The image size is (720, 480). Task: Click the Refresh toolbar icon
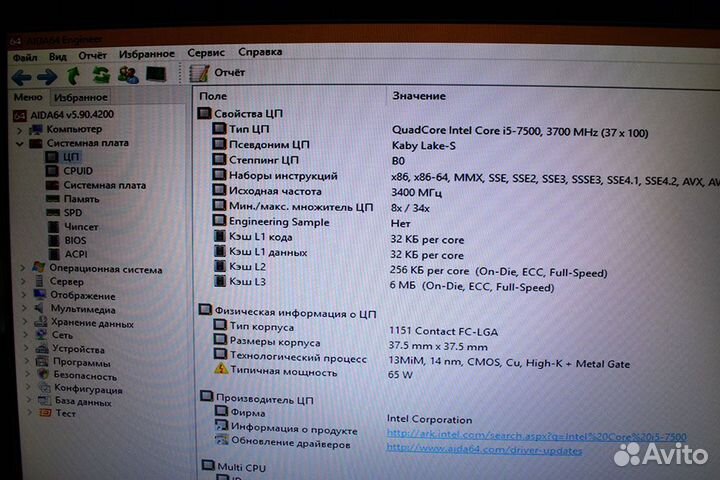click(101, 75)
